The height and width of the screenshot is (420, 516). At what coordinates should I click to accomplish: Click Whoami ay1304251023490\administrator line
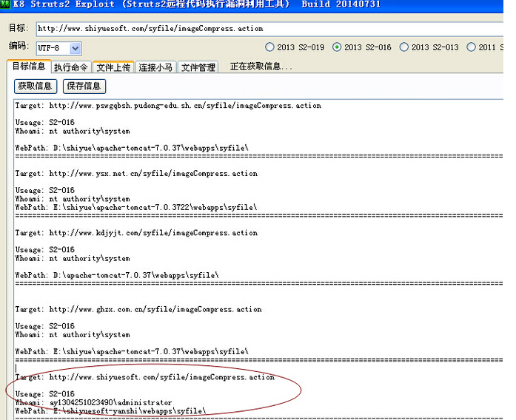(x=93, y=402)
